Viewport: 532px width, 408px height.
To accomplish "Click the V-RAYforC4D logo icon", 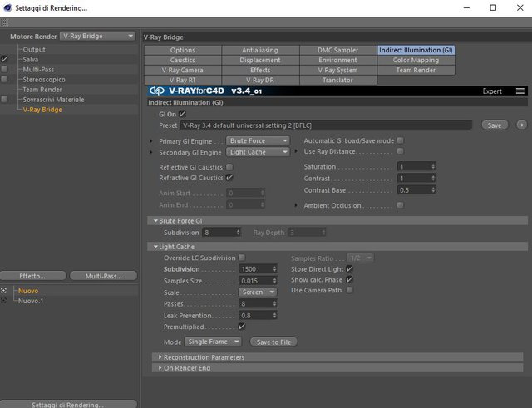I will point(157,91).
